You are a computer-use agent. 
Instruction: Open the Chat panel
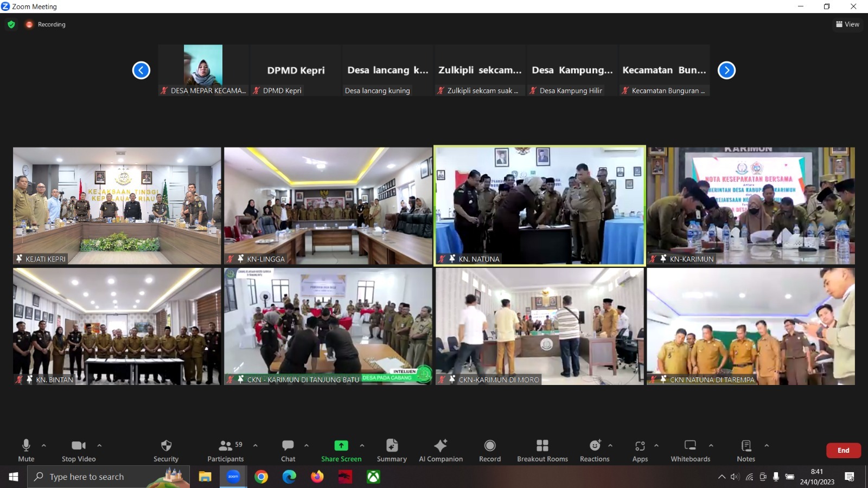click(288, 451)
